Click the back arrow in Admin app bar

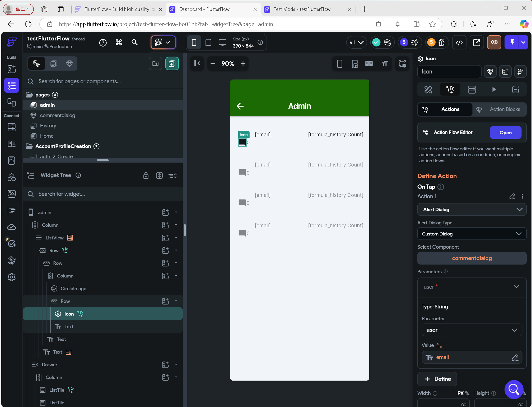tap(240, 106)
